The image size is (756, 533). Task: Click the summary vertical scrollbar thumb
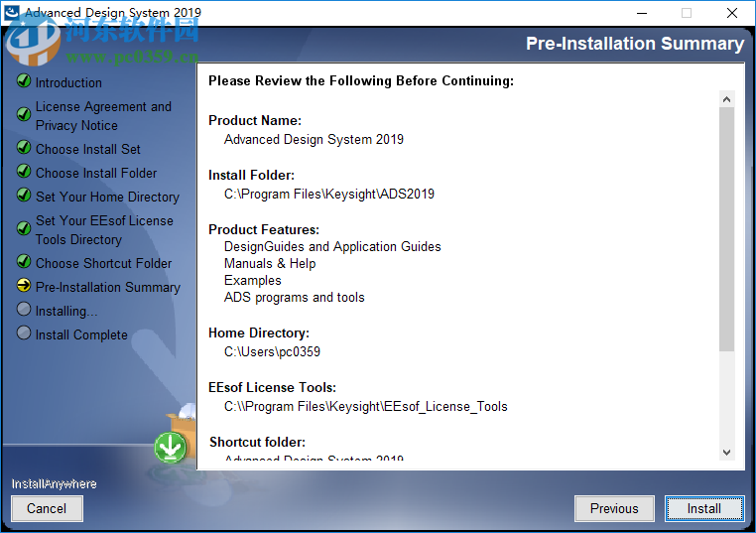pyautogui.click(x=726, y=229)
